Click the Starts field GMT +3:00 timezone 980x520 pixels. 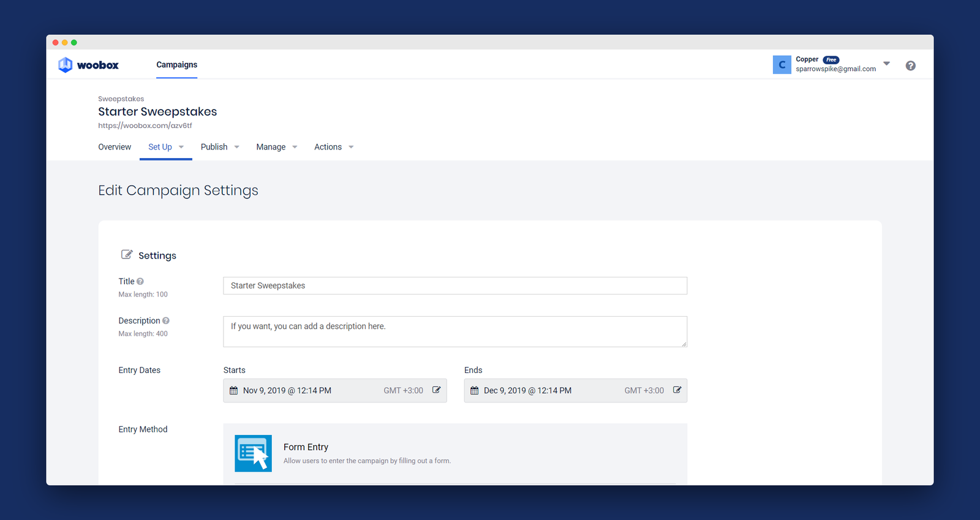pyautogui.click(x=403, y=391)
